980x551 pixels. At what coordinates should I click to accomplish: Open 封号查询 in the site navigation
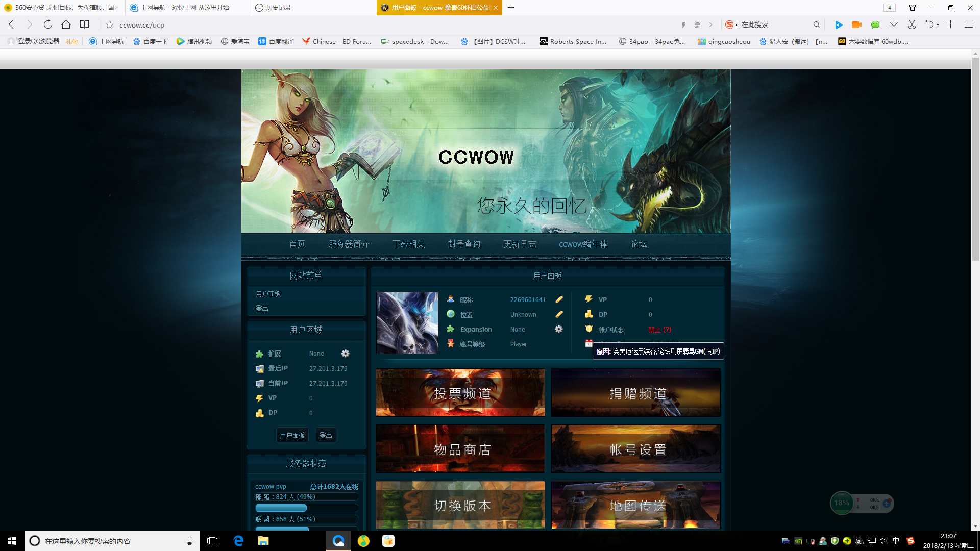[464, 244]
